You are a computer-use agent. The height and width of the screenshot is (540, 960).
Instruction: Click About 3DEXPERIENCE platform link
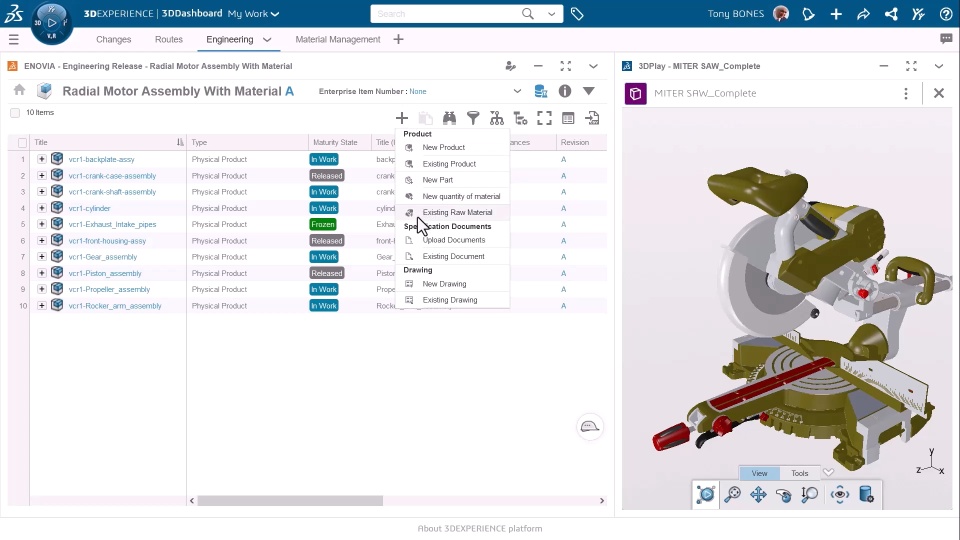480,528
